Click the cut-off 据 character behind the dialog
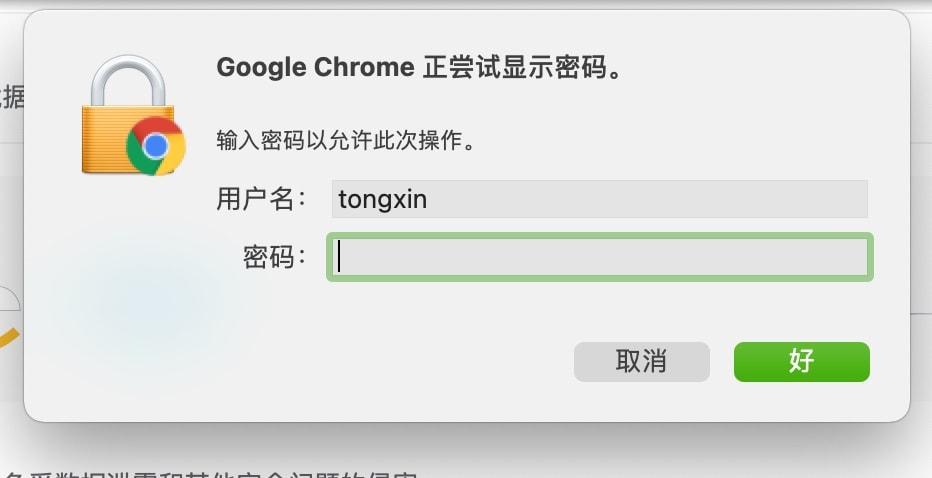 coord(12,96)
